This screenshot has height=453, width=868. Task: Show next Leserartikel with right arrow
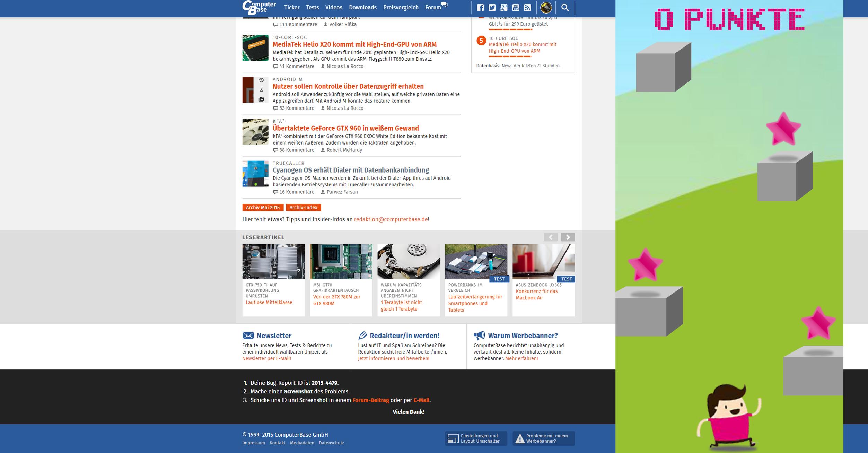point(568,237)
